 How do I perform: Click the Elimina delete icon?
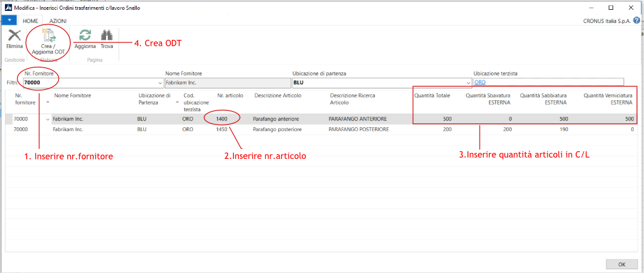14,35
